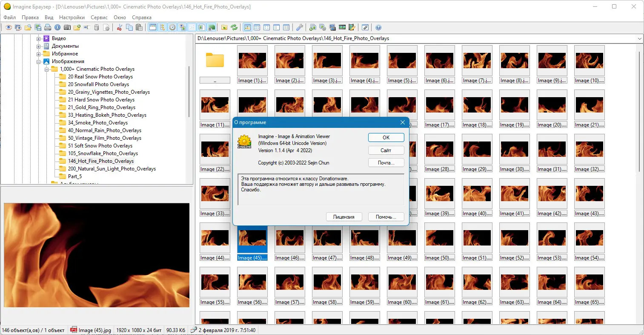644x335 pixels.
Task: Expand the Избранное tree node
Action: point(38,54)
